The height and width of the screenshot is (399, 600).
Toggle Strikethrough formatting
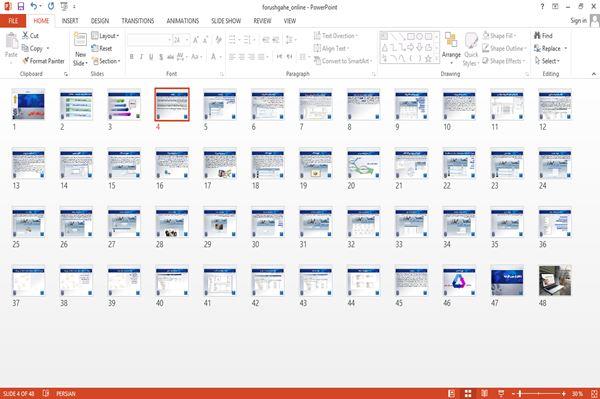click(x=170, y=57)
